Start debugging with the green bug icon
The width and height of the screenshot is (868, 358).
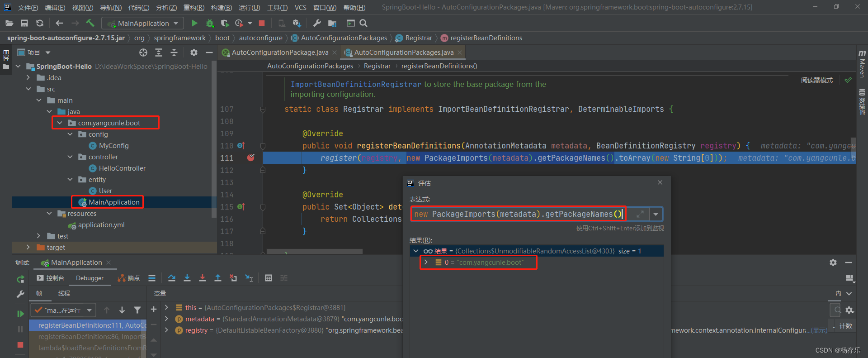point(210,23)
